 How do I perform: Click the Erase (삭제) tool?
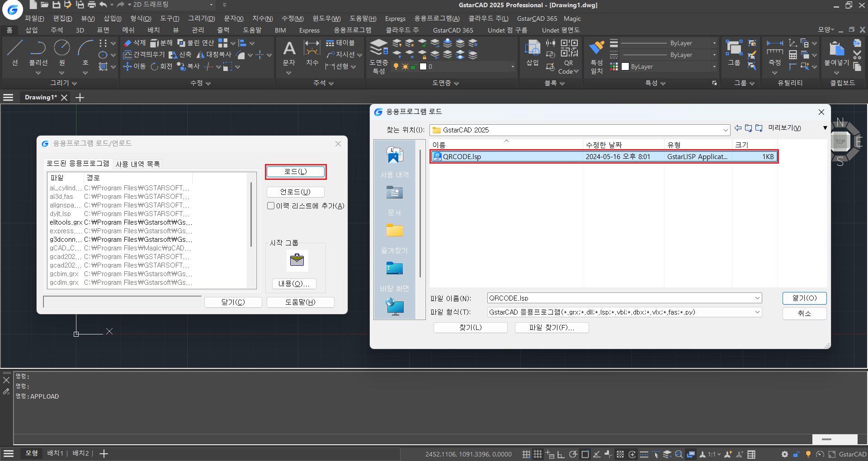pos(134,43)
